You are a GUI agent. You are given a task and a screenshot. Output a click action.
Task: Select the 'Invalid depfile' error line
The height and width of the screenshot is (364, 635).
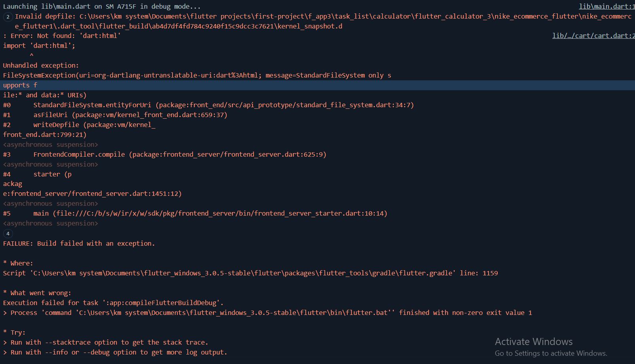[x=323, y=21]
